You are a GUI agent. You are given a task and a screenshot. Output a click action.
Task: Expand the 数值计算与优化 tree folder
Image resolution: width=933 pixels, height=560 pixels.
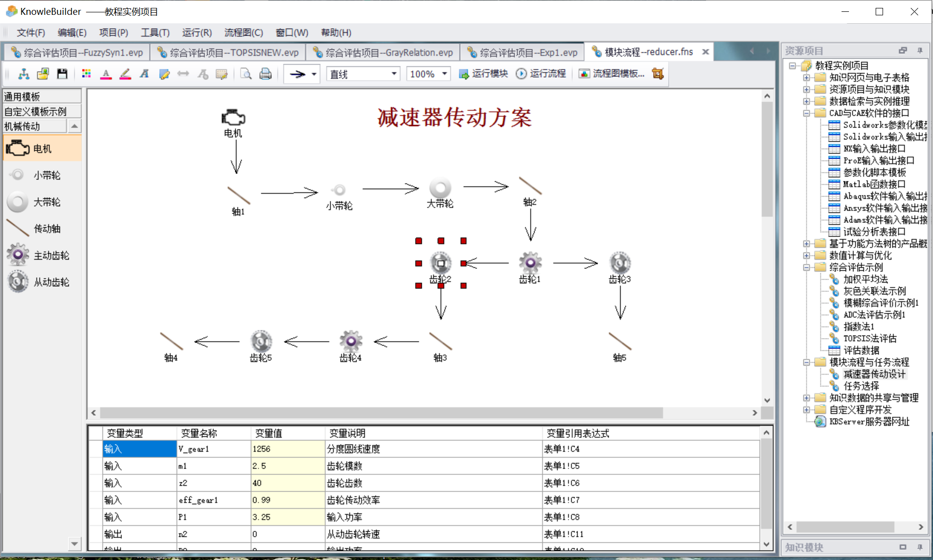[806, 256]
